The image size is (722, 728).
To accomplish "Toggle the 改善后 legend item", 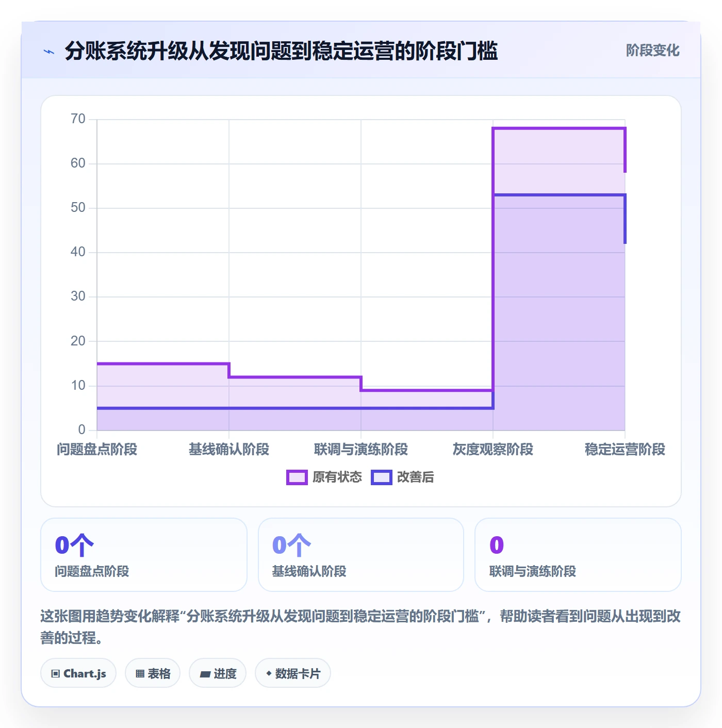I will (x=403, y=477).
